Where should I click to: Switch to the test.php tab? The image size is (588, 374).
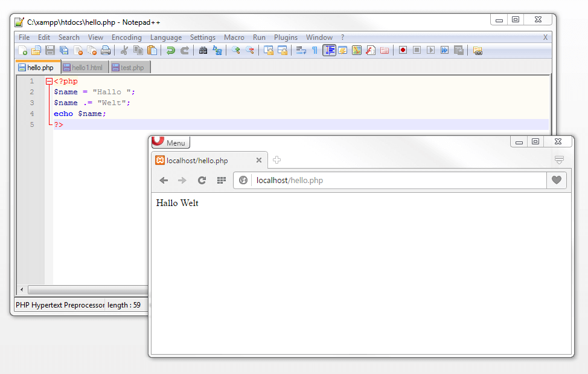click(130, 68)
